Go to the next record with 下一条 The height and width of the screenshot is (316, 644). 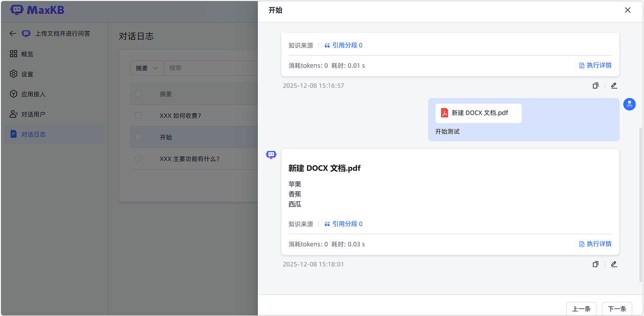pos(617,309)
